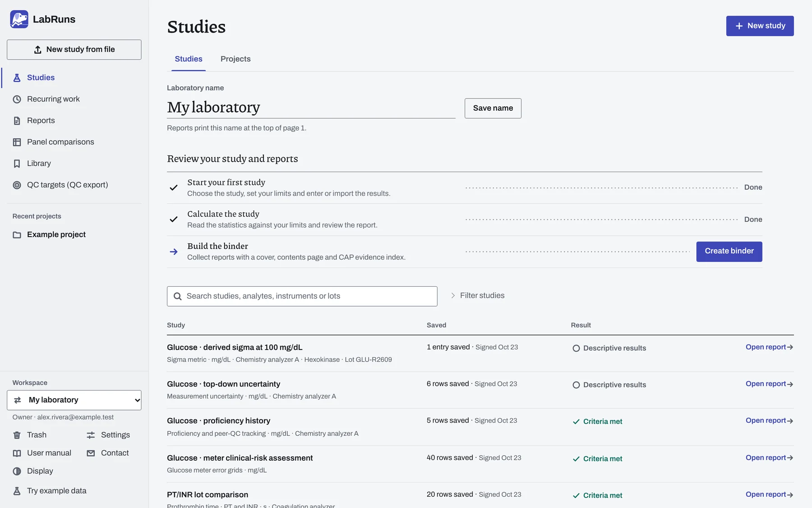Open report for Glucose top-down uncertainty

(x=769, y=384)
